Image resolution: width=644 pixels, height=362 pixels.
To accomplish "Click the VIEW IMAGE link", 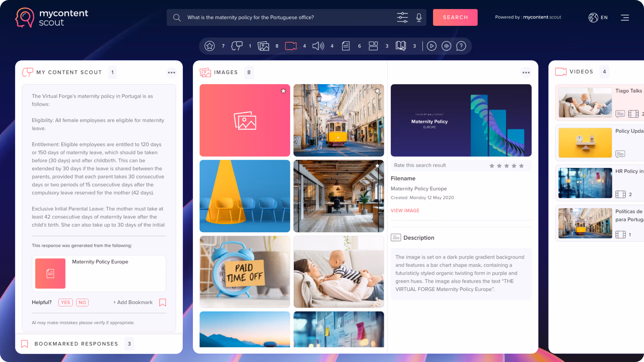I will tap(405, 210).
